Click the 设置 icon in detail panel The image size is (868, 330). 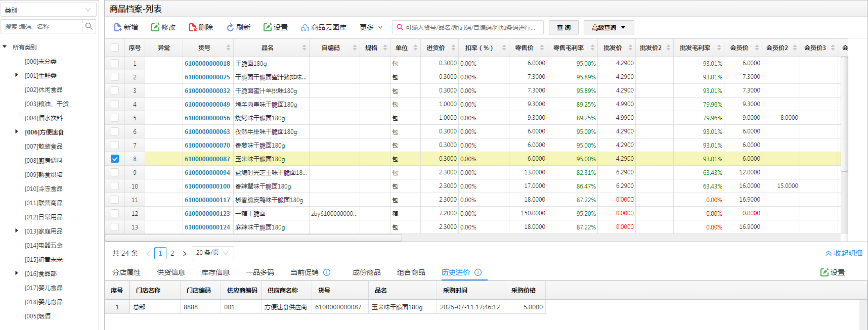tap(824, 272)
